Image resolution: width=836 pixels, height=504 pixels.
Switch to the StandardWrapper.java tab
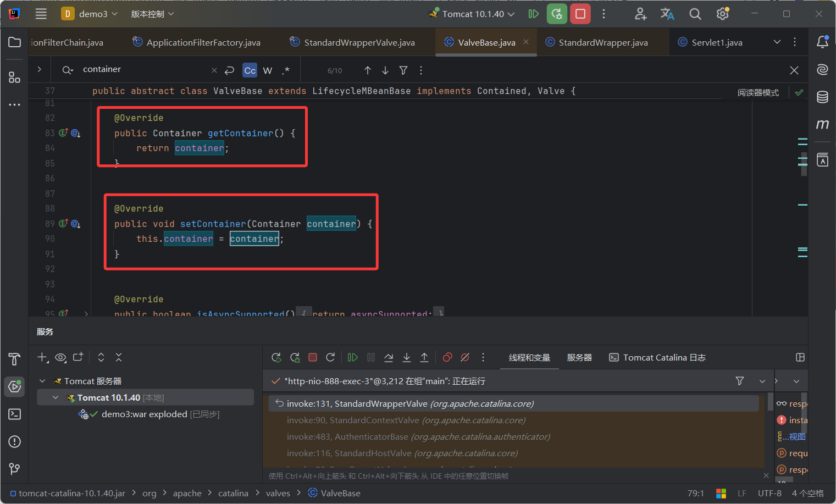click(603, 42)
